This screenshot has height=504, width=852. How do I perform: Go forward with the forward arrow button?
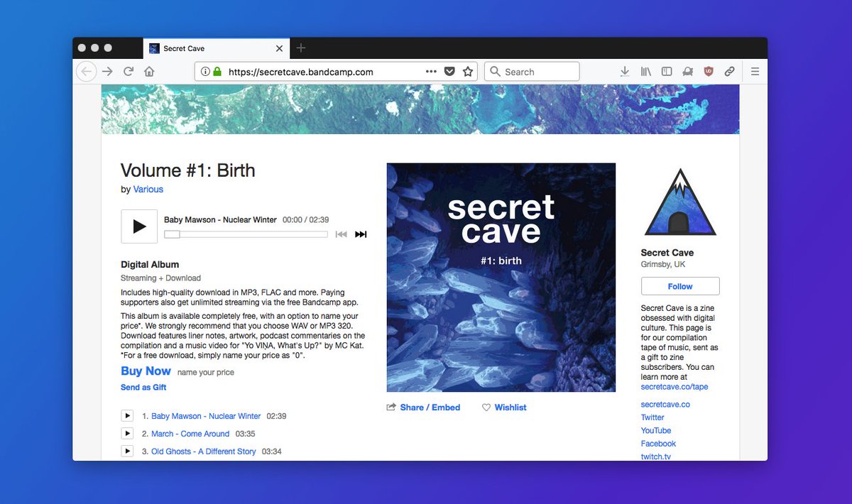coord(107,72)
